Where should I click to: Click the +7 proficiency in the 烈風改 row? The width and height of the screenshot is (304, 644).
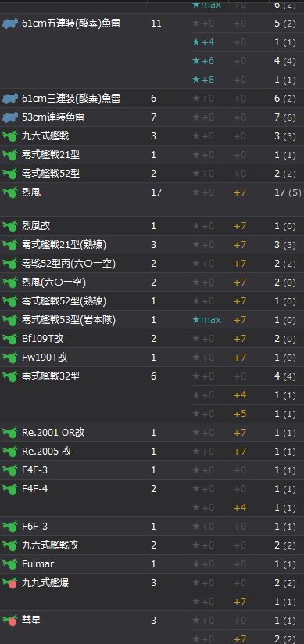(x=240, y=226)
